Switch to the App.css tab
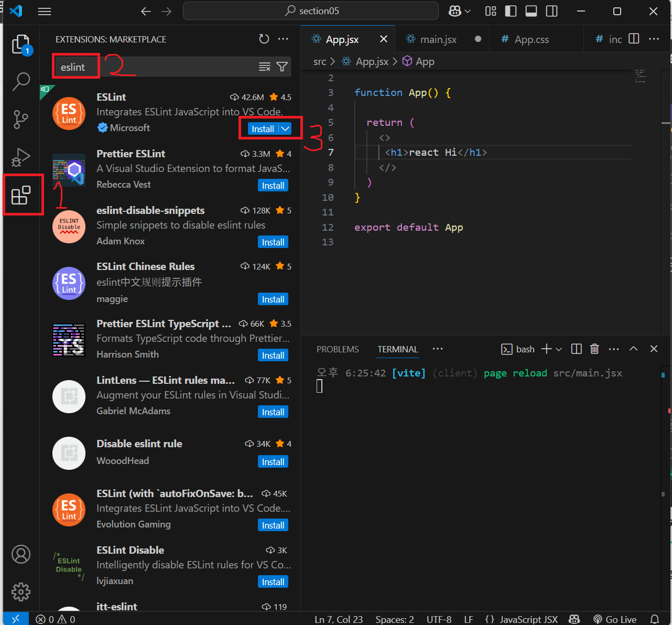The width and height of the screenshot is (672, 625). (x=532, y=39)
